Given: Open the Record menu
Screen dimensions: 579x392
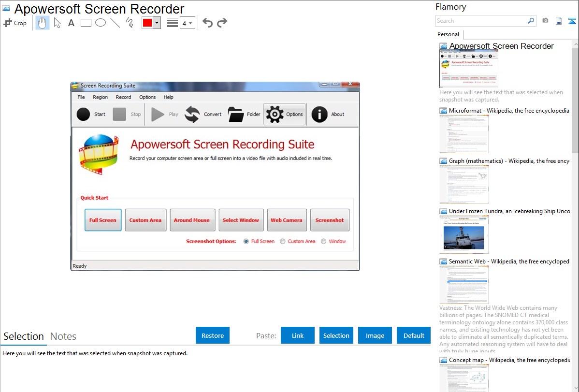Looking at the screenshot, I should pyautogui.click(x=123, y=97).
